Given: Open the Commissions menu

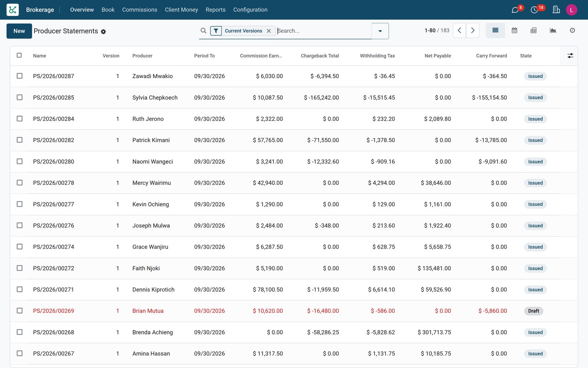Looking at the screenshot, I should (140, 10).
